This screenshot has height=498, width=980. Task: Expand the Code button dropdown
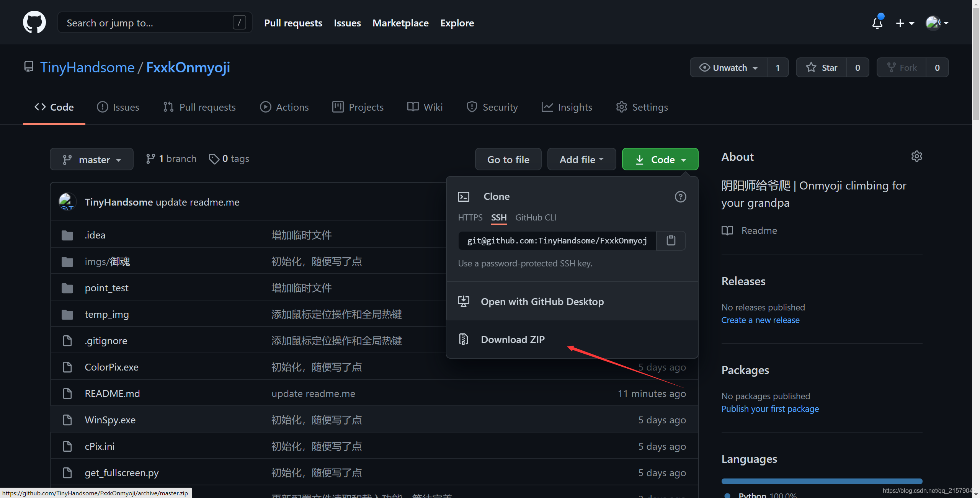click(660, 159)
